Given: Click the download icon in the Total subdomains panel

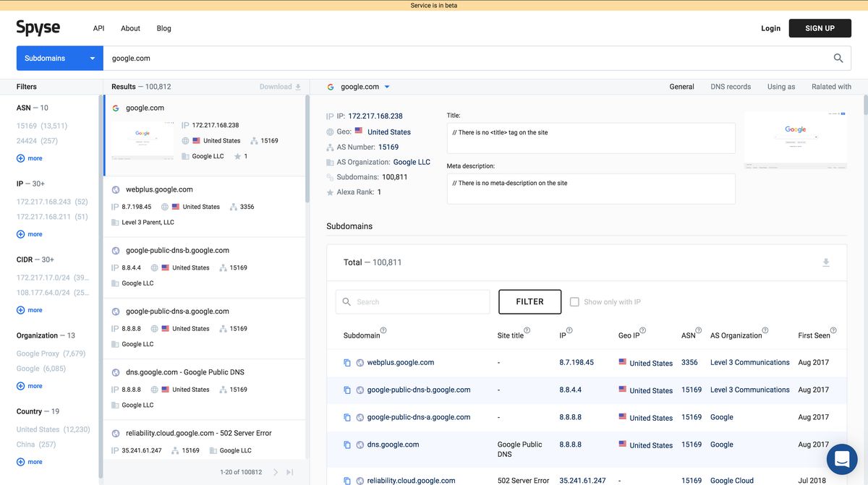Looking at the screenshot, I should click(x=826, y=262).
